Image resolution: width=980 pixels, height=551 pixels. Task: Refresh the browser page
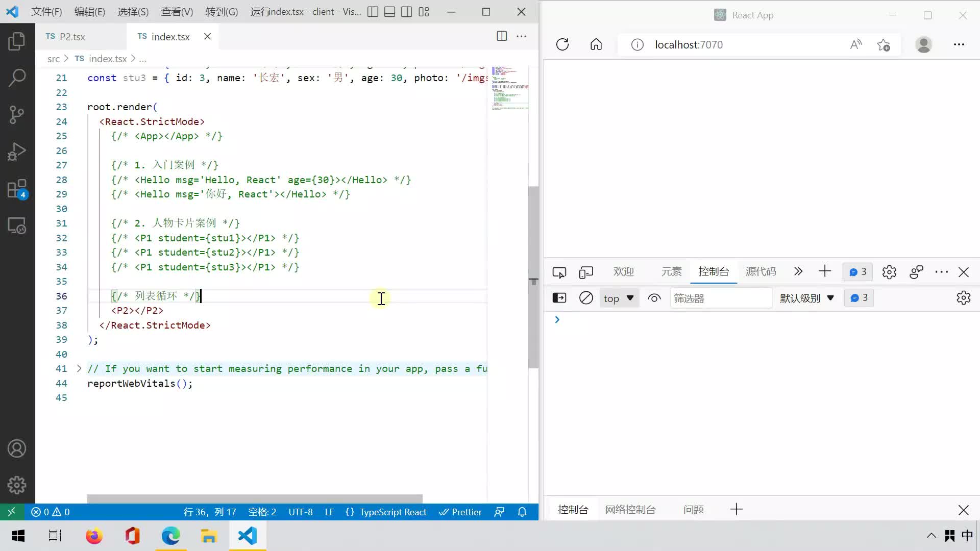click(562, 44)
